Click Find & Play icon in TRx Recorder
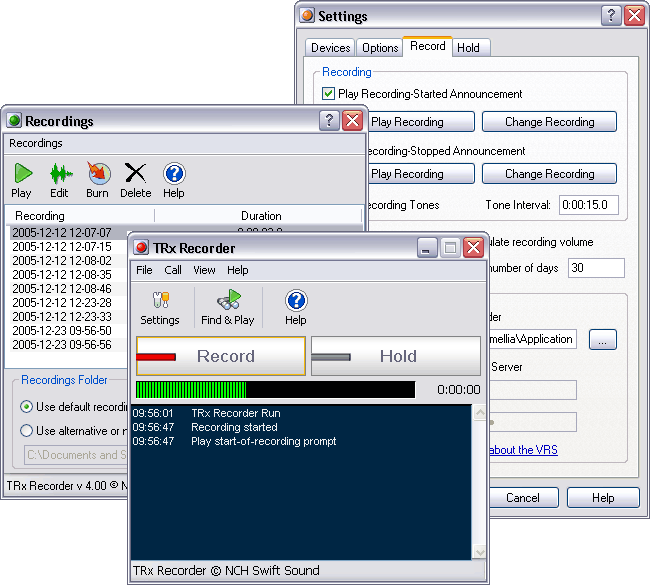Viewport: 650px width, 585px height. [x=229, y=300]
